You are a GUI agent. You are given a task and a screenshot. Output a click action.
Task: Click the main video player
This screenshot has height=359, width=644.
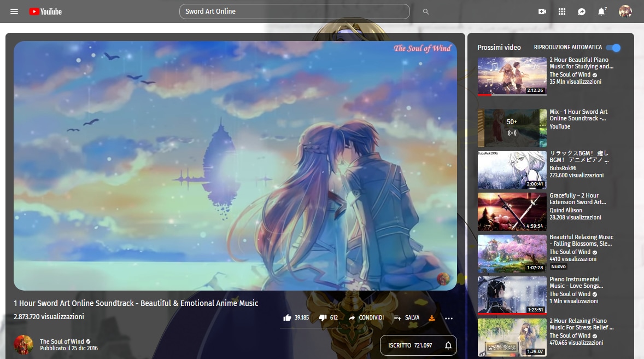(x=235, y=166)
